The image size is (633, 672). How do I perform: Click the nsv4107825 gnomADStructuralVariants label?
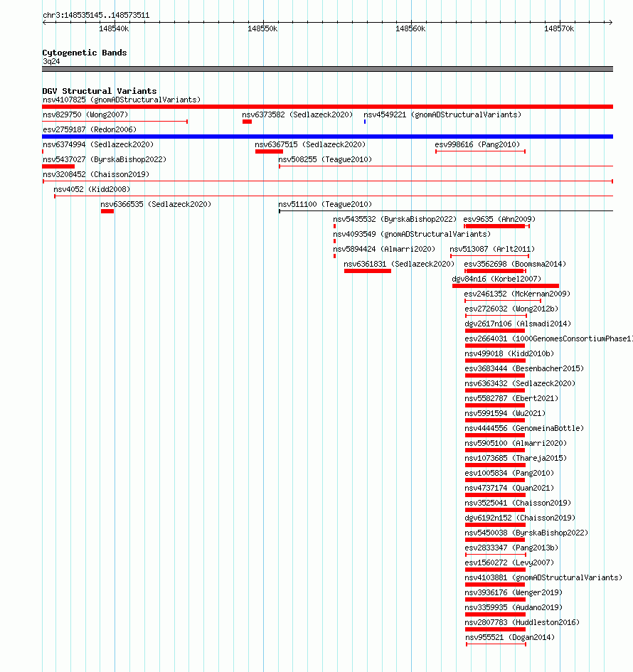(x=122, y=100)
